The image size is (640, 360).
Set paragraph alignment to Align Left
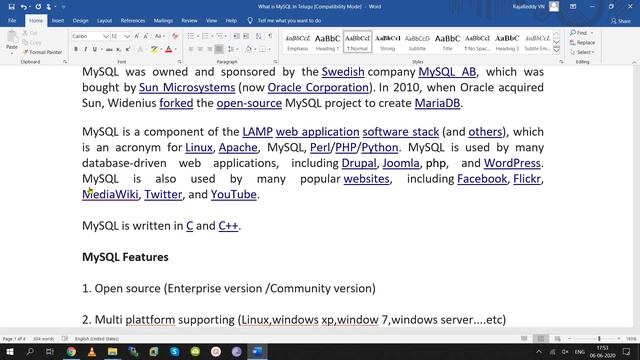click(x=191, y=49)
